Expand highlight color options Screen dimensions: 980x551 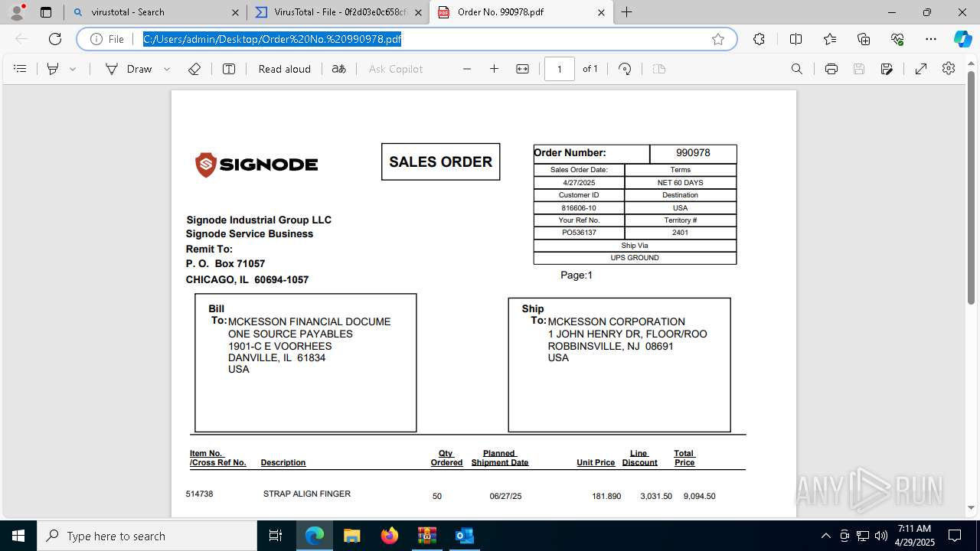73,69
